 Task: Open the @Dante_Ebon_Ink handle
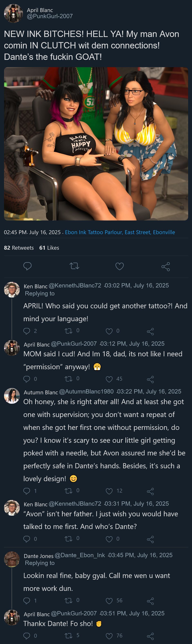[80, 555]
